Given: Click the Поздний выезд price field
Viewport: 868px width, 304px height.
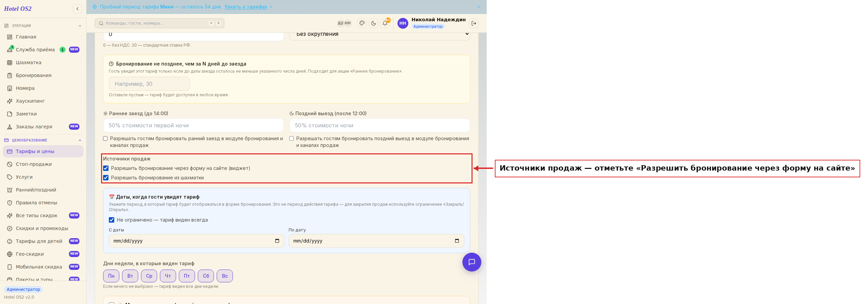Looking at the screenshot, I should [380, 125].
